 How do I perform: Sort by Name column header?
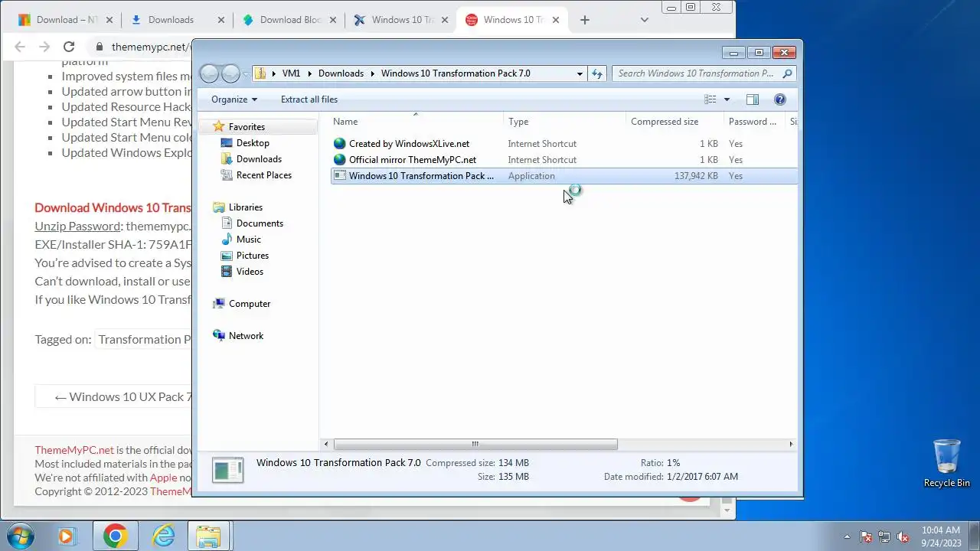(416, 122)
